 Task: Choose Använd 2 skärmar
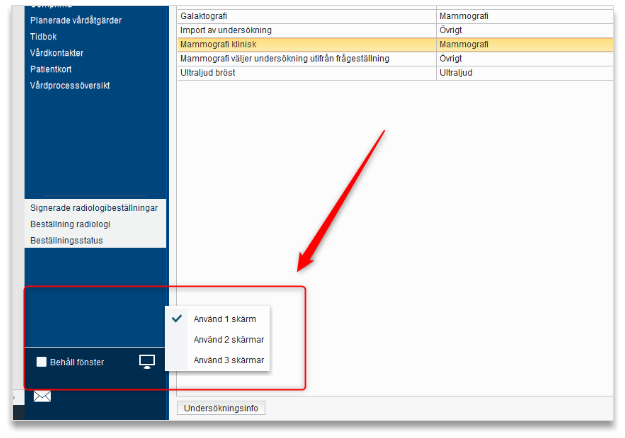228,340
